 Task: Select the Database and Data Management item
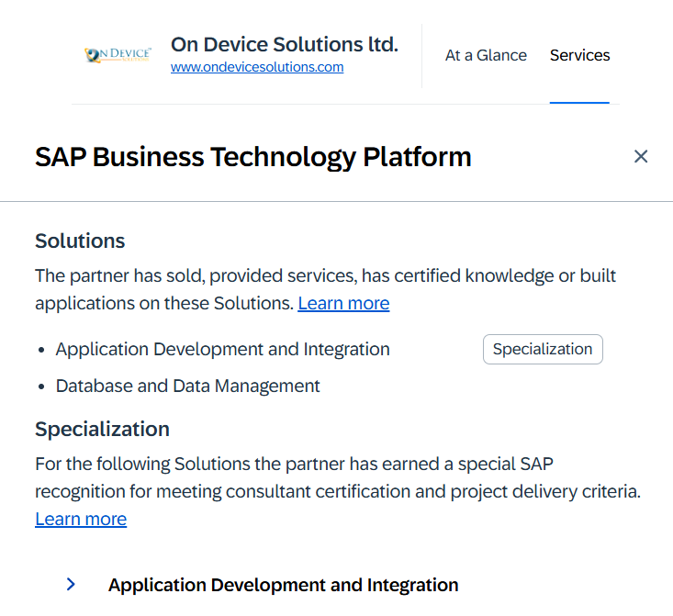[187, 386]
